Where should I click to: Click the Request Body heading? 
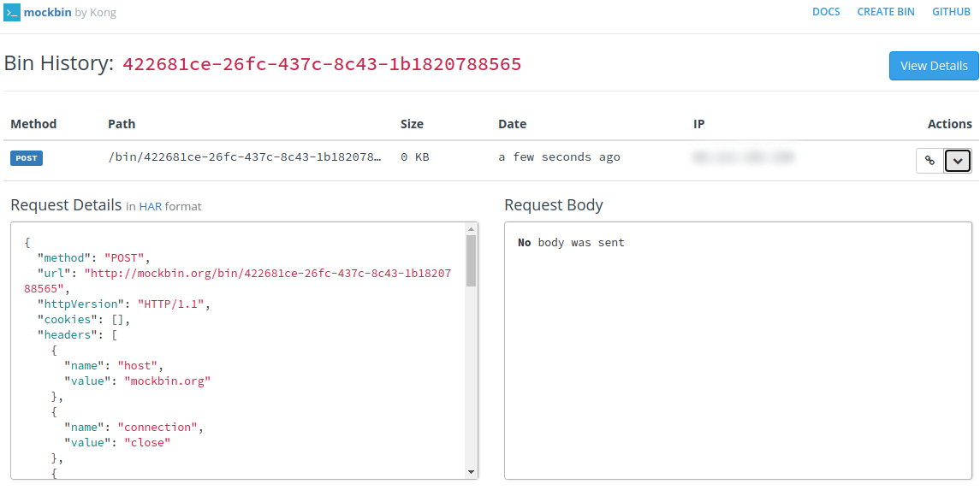(x=554, y=204)
